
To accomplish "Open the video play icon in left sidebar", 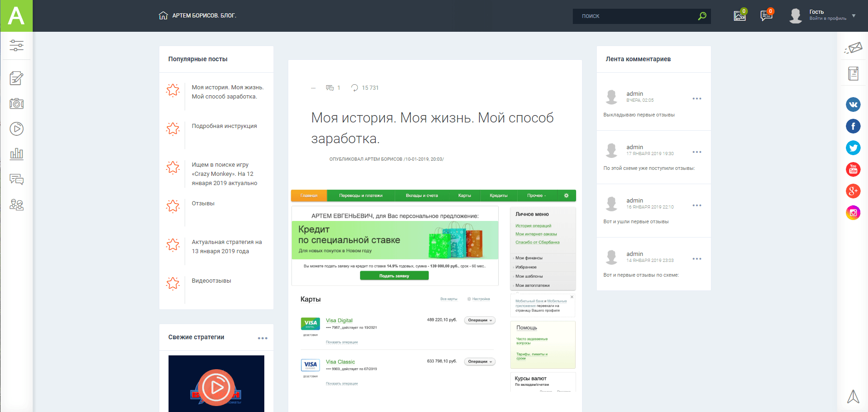I will pyautogui.click(x=17, y=129).
